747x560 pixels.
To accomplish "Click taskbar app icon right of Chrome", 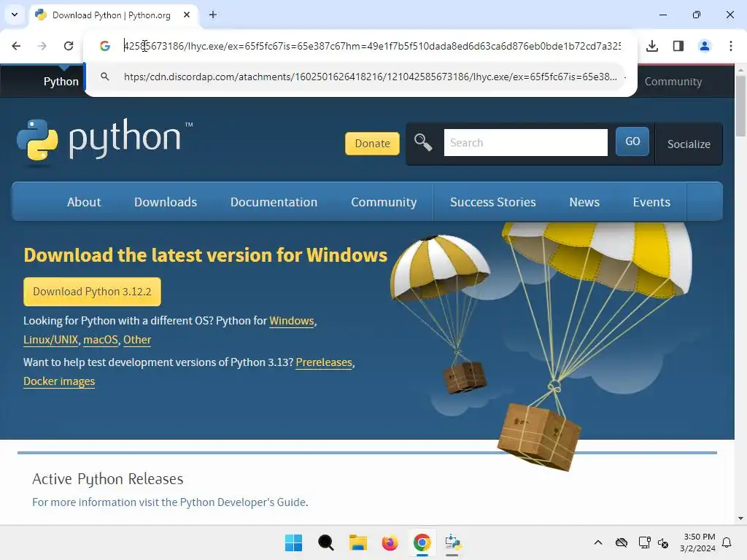I will point(453,542).
